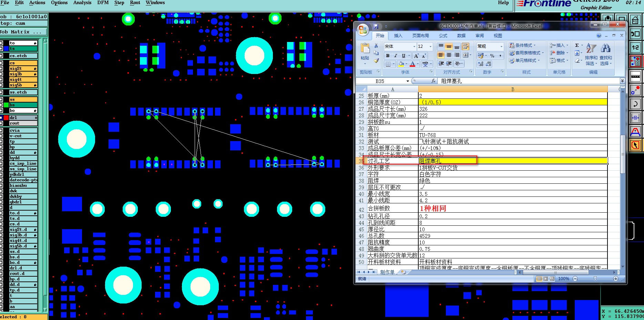Click the 1:2 zoom scale icon

[x=635, y=47]
